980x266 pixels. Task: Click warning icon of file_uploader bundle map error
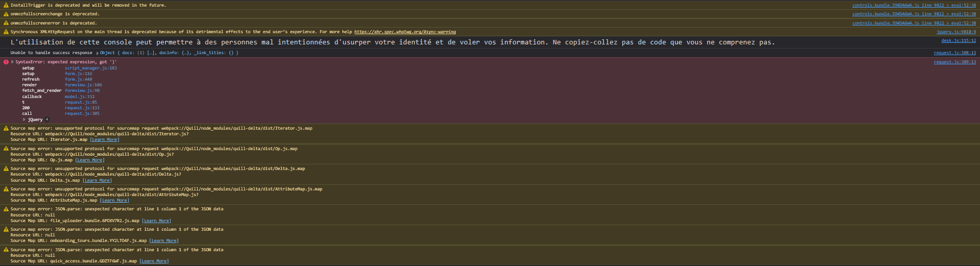(6, 209)
